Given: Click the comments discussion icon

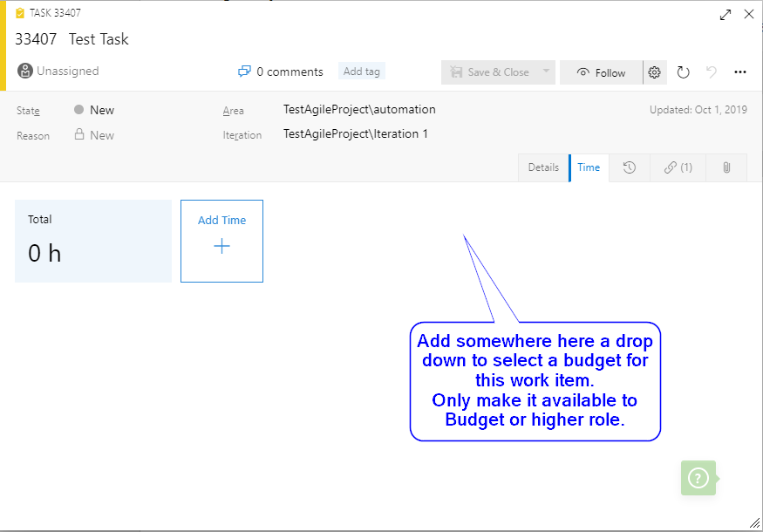Looking at the screenshot, I should pyautogui.click(x=244, y=72).
